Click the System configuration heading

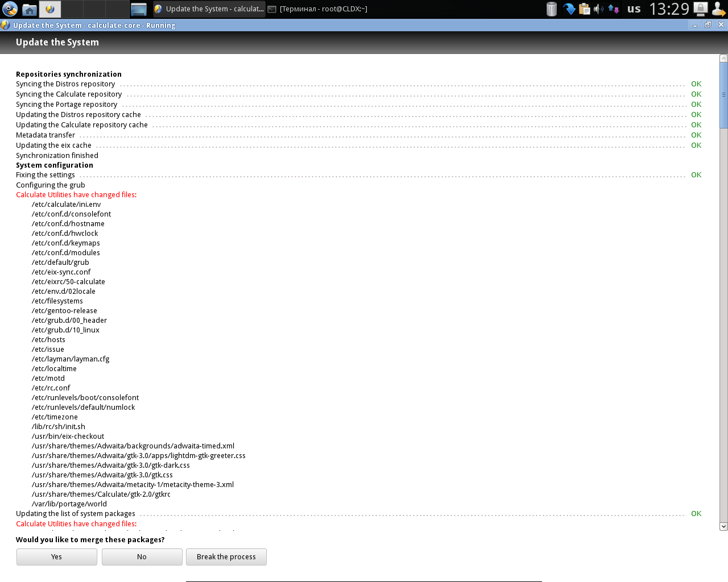tap(55, 165)
